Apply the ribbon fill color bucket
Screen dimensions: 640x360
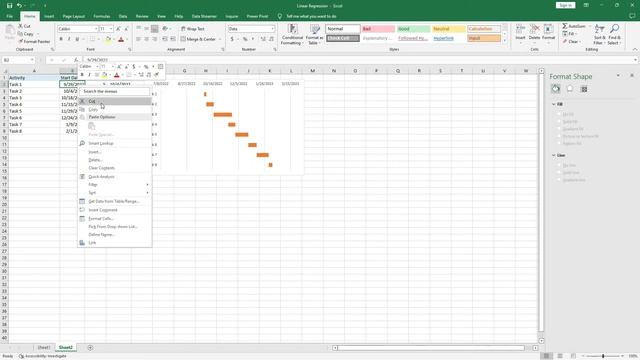click(x=108, y=39)
